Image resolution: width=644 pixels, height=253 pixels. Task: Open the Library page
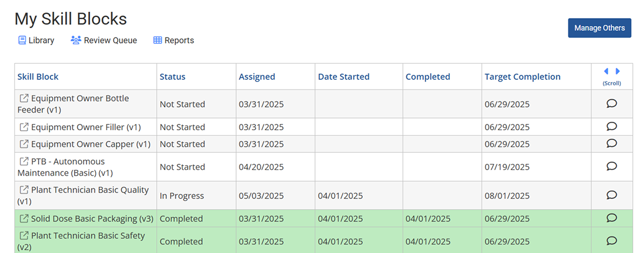click(36, 40)
